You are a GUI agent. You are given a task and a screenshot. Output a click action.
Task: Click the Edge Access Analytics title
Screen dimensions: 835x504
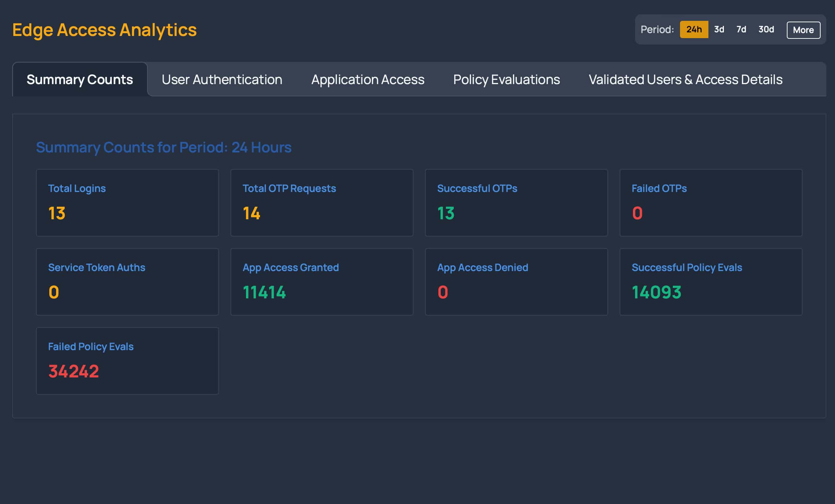pyautogui.click(x=105, y=30)
